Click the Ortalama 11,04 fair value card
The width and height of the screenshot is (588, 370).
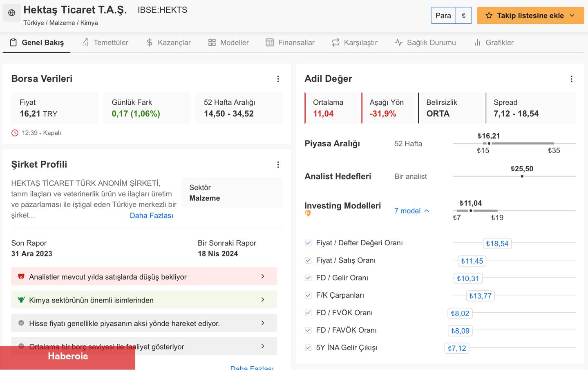tap(331, 108)
